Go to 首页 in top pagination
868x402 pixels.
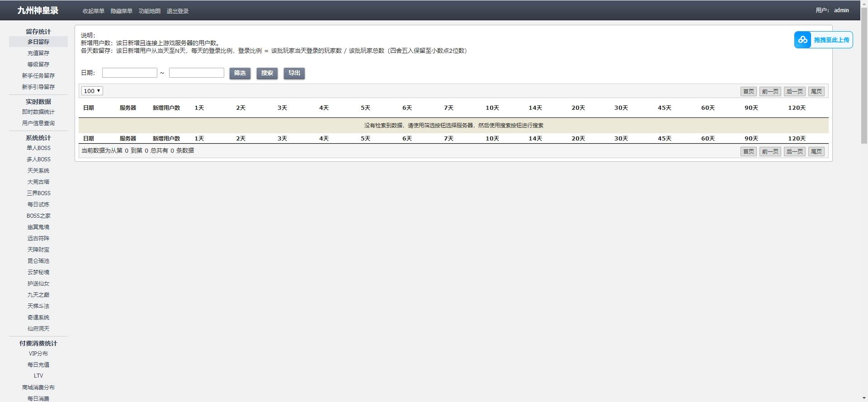pyautogui.click(x=748, y=91)
